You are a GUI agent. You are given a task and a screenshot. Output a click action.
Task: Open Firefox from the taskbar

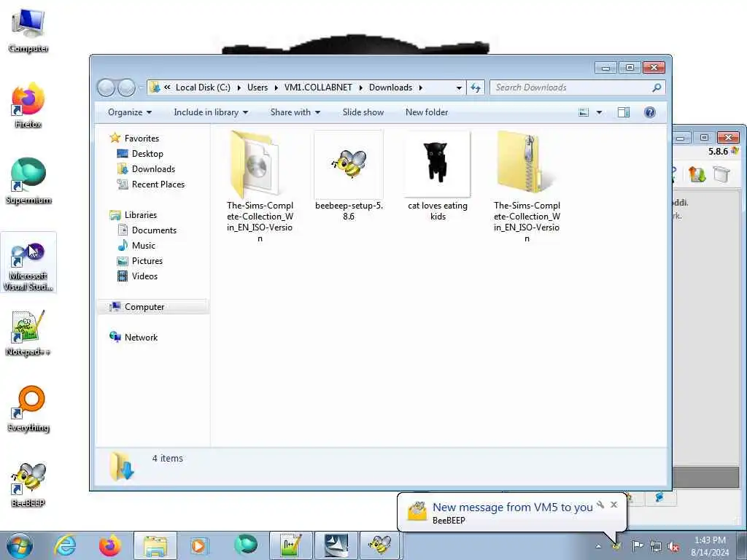pyautogui.click(x=110, y=545)
